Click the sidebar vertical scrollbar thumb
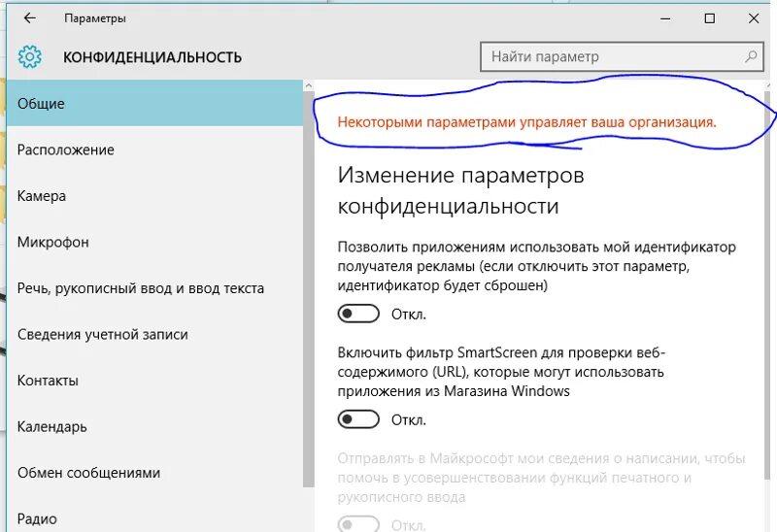The height and width of the screenshot is (532, 777). 308,288
